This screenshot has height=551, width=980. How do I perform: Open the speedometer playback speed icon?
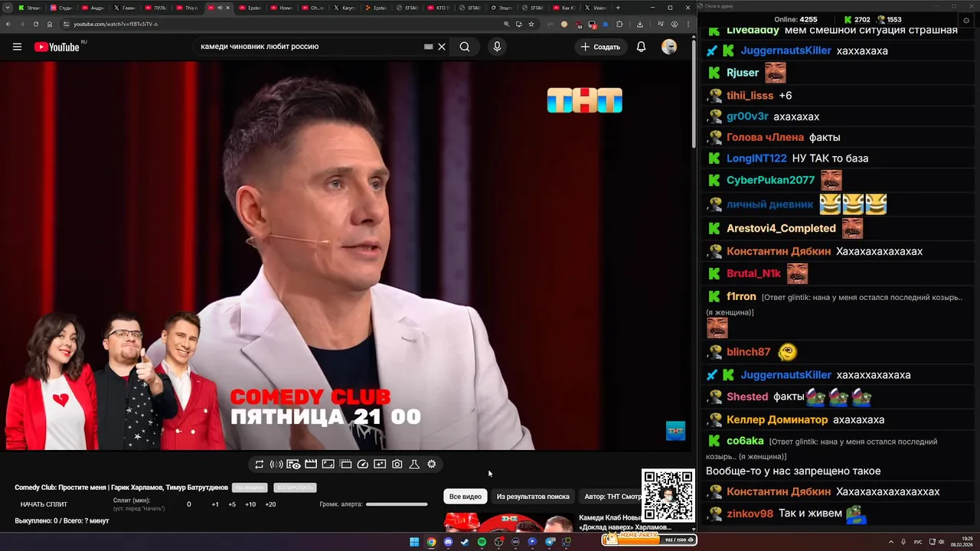click(x=363, y=465)
